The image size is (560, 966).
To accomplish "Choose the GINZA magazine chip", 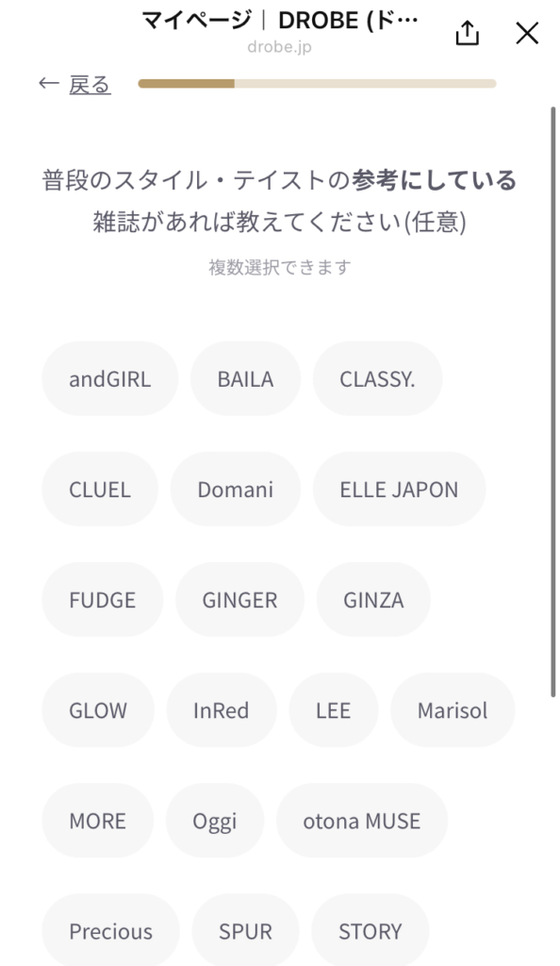I will 373,599.
